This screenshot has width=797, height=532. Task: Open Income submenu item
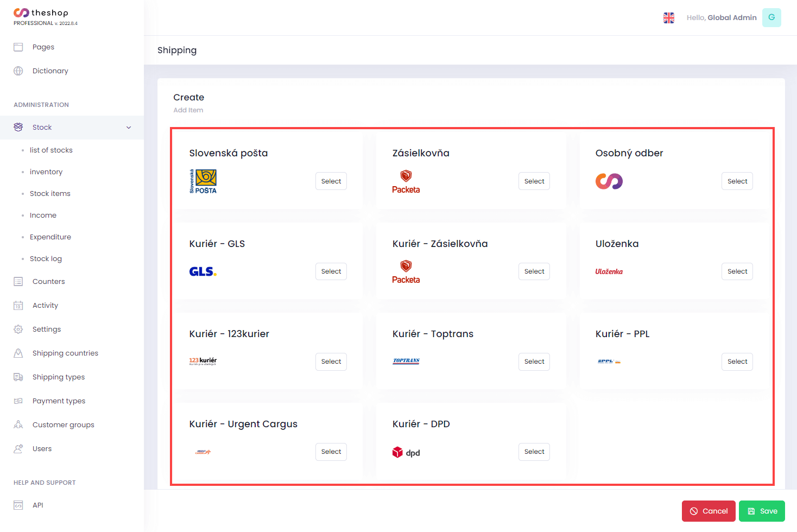(43, 216)
